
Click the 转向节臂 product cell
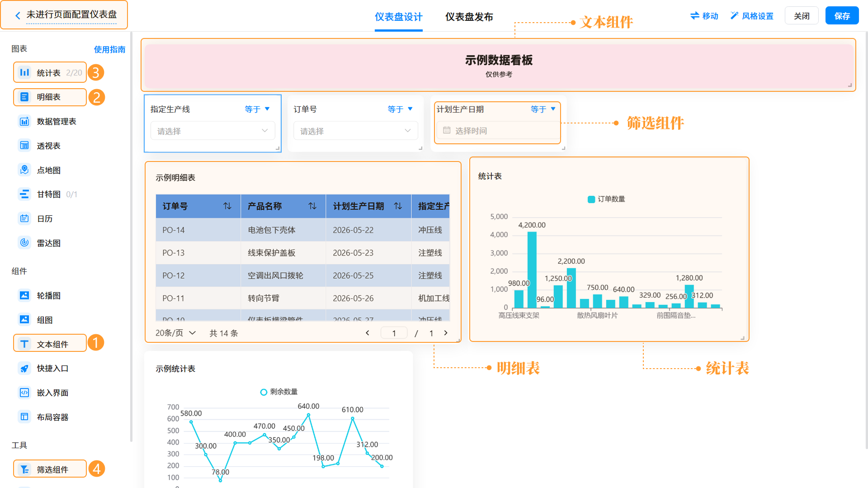click(283, 298)
